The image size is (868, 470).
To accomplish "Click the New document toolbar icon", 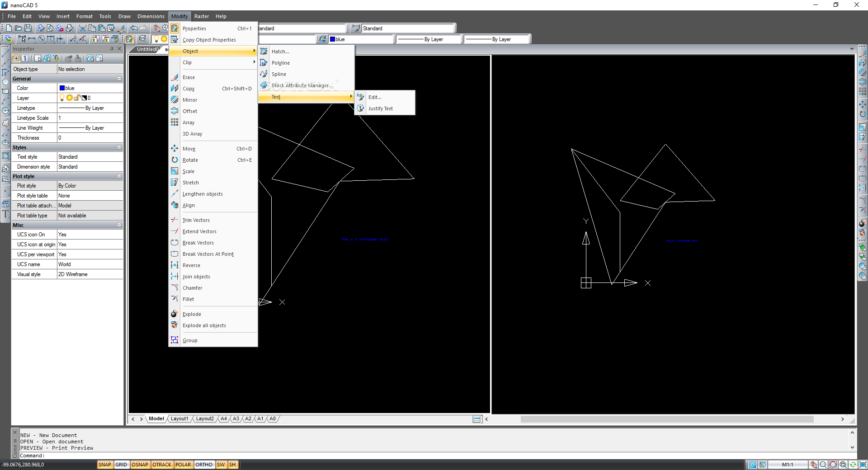I will (x=9, y=28).
